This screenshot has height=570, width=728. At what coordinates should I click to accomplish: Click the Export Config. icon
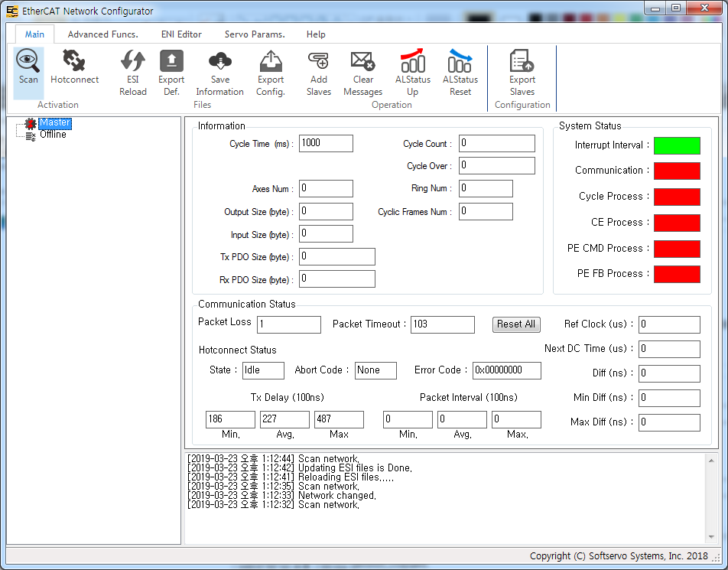point(270,61)
